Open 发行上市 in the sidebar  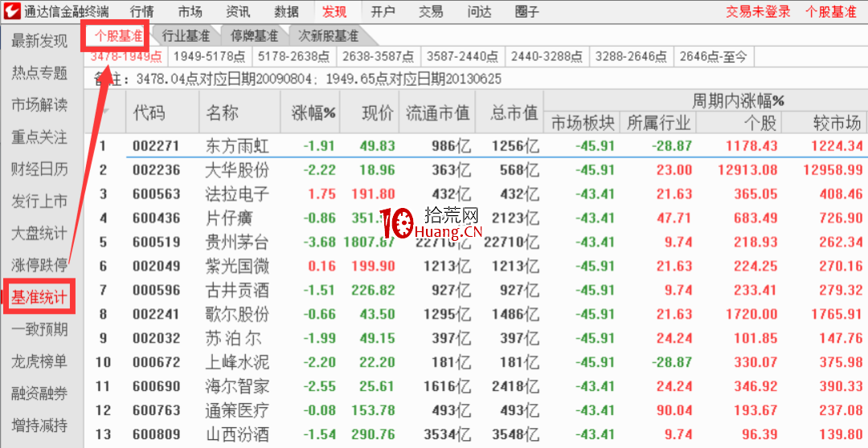coord(39,202)
